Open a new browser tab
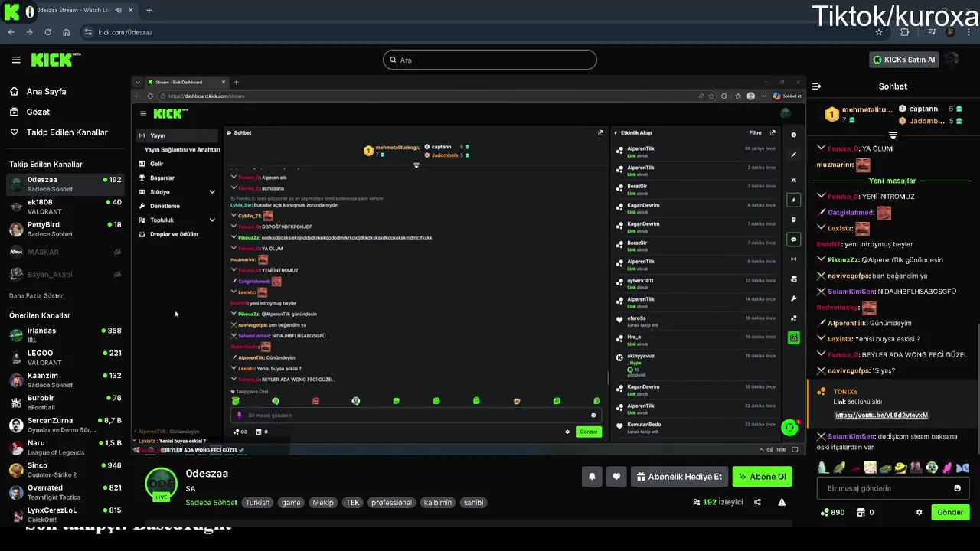Screen dimensions: 980x551 (149, 11)
